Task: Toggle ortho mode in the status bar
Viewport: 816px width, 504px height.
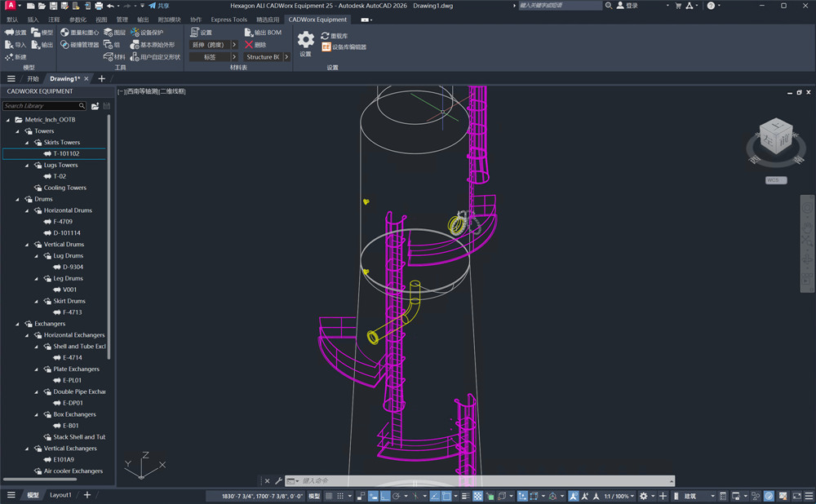Action: click(x=385, y=496)
